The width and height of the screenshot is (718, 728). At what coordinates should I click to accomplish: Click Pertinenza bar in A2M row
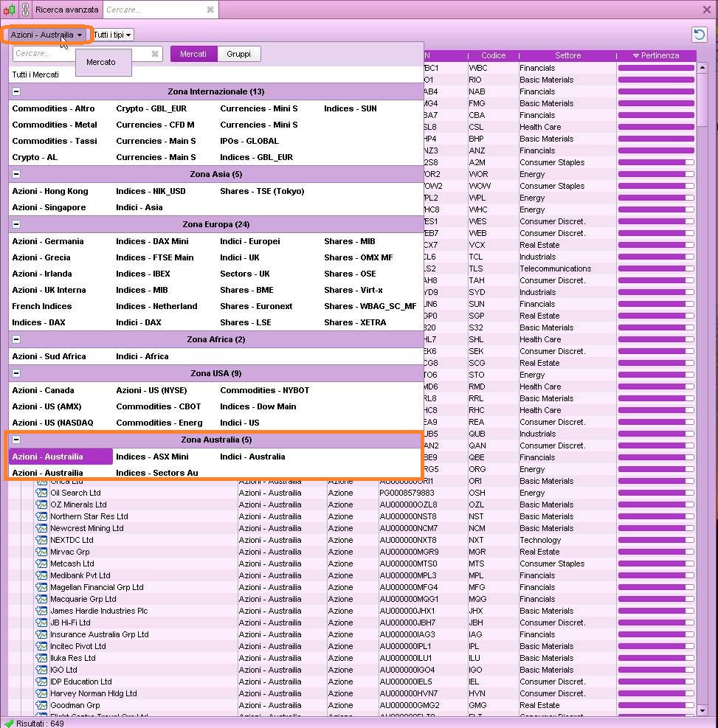(x=656, y=162)
